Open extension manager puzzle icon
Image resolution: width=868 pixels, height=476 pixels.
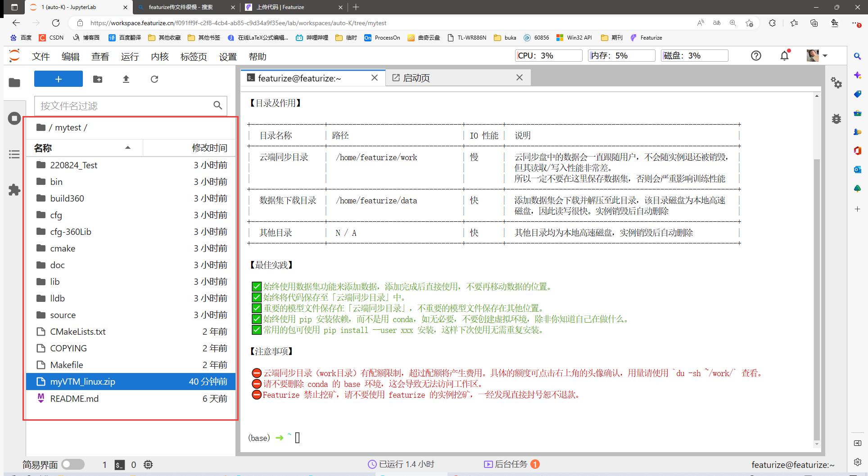14,190
